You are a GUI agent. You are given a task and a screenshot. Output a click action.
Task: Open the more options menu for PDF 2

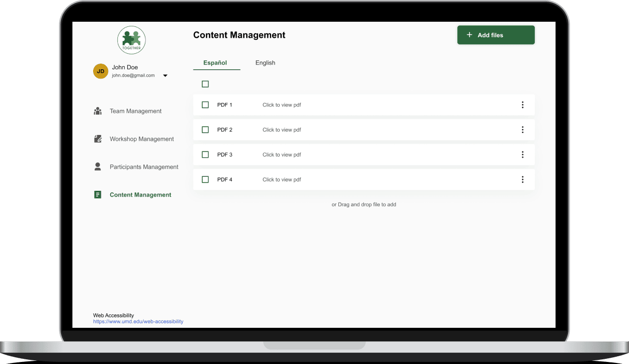tap(522, 130)
